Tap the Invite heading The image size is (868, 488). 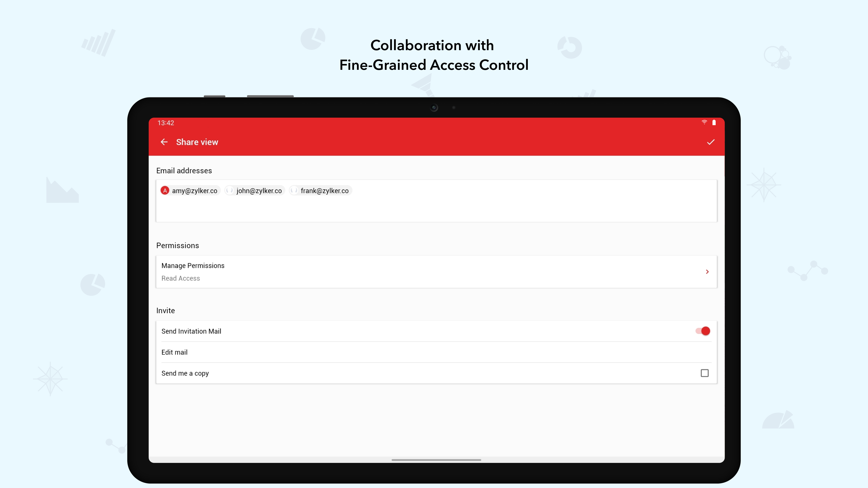(165, 310)
